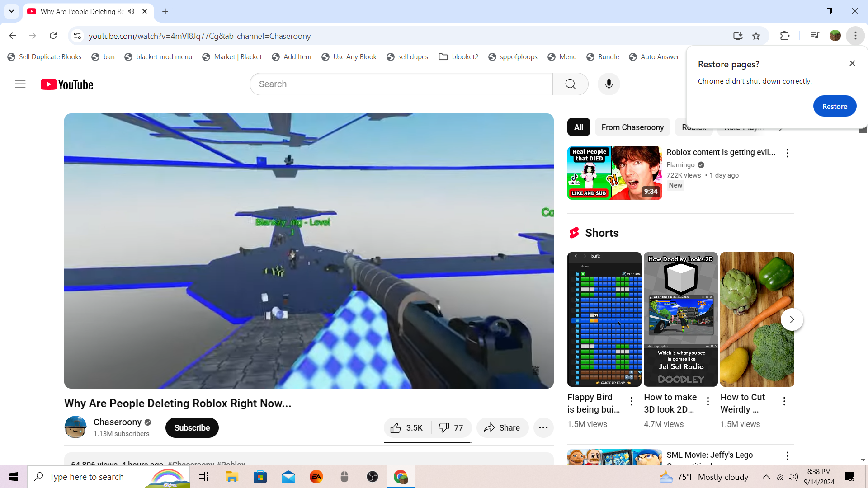Subscribe to the Chaseroony channel

point(192,428)
